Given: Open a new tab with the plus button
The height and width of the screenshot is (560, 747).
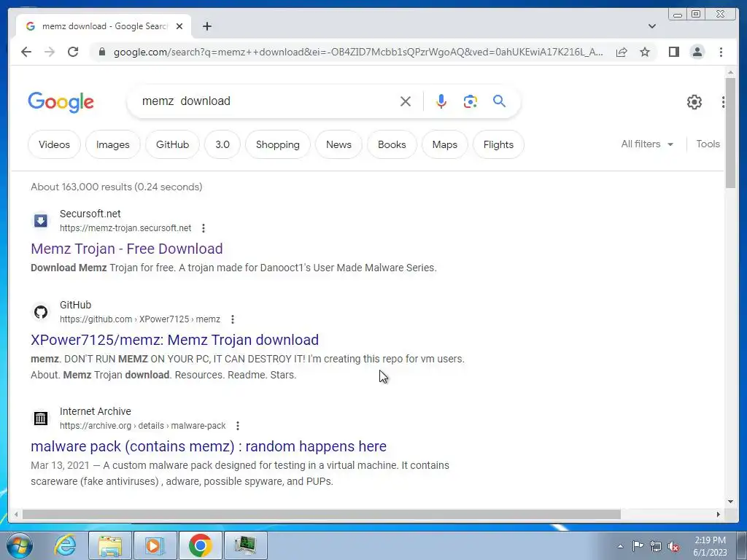Looking at the screenshot, I should tap(206, 26).
